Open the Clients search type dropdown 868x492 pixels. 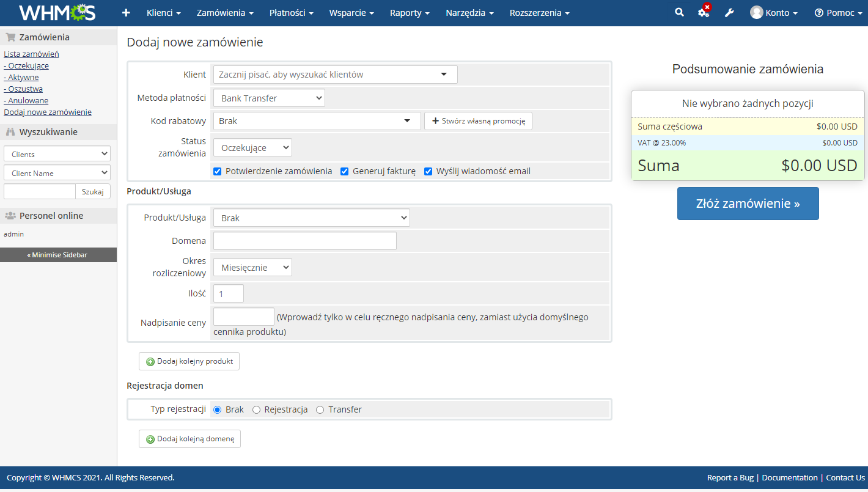coord(57,154)
